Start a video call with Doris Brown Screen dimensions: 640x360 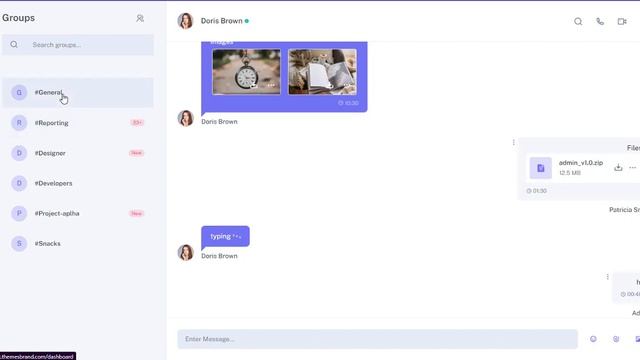click(622, 22)
